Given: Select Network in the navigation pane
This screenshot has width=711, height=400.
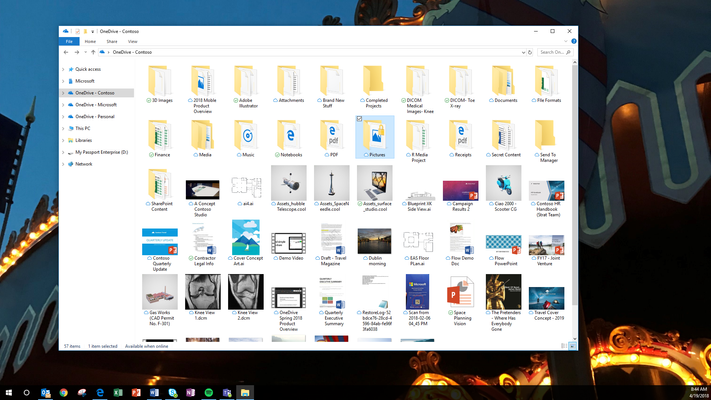Looking at the screenshot, I should (x=83, y=164).
